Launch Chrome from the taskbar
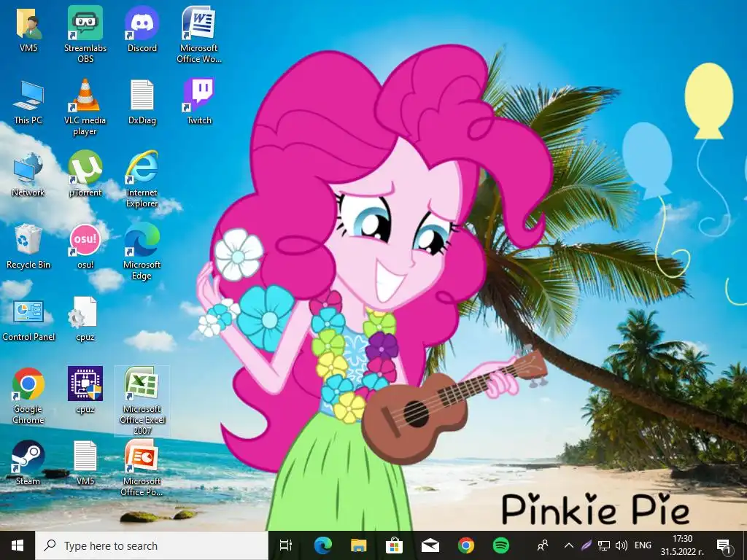747x560 pixels. 466,545
